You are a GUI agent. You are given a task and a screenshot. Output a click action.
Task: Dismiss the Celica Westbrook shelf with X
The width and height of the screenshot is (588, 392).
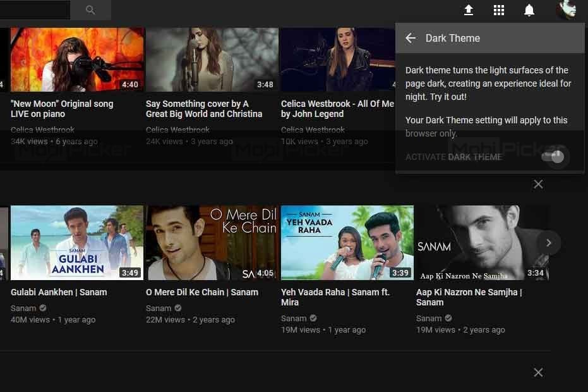tap(538, 184)
